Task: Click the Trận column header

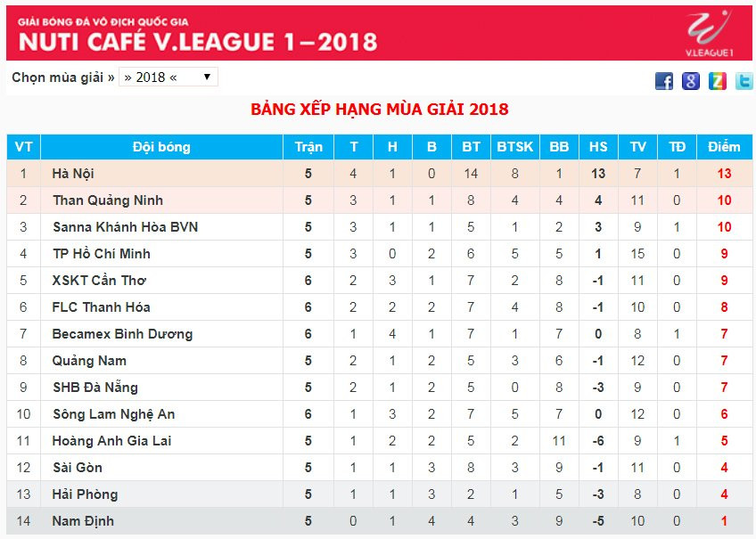Action: [308, 147]
